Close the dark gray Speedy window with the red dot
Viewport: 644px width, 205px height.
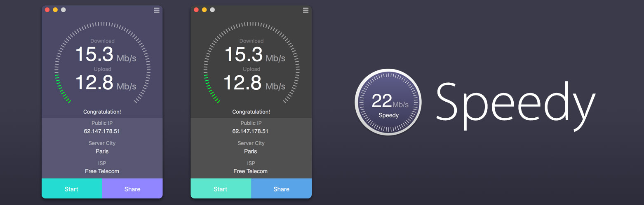[196, 10]
